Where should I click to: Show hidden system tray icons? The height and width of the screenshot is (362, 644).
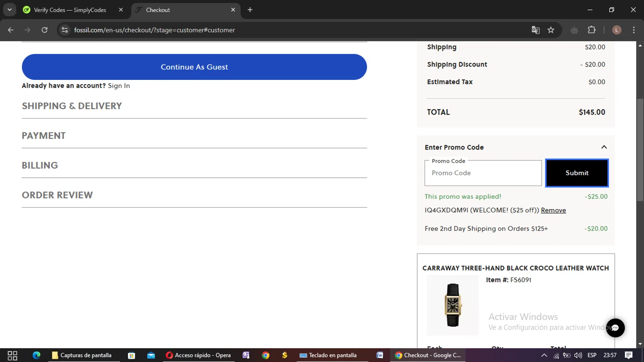click(544, 356)
